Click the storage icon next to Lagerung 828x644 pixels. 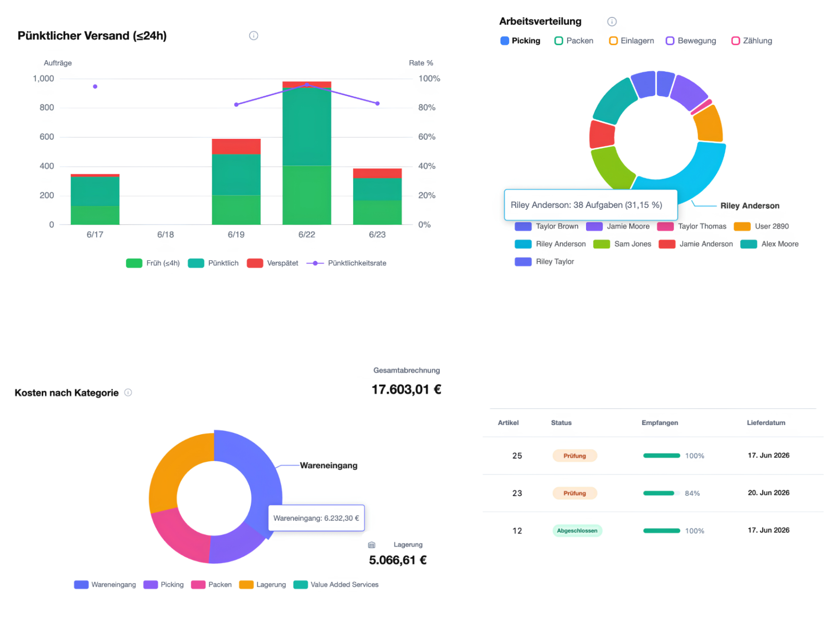(x=372, y=545)
